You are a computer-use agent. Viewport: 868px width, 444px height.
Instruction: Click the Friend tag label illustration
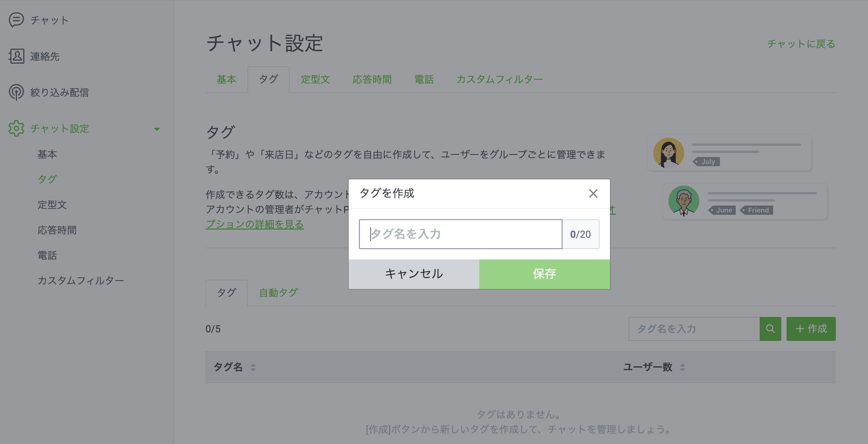pos(756,211)
